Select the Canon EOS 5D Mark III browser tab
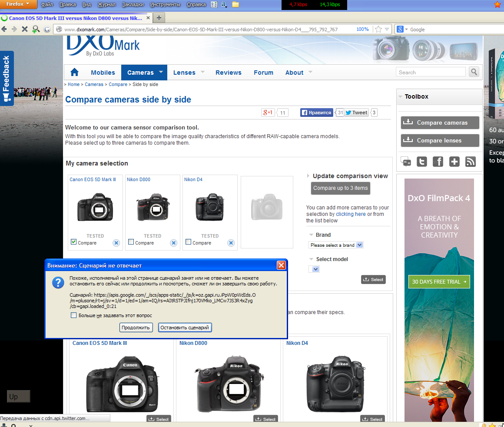504x427 pixels. click(76, 18)
